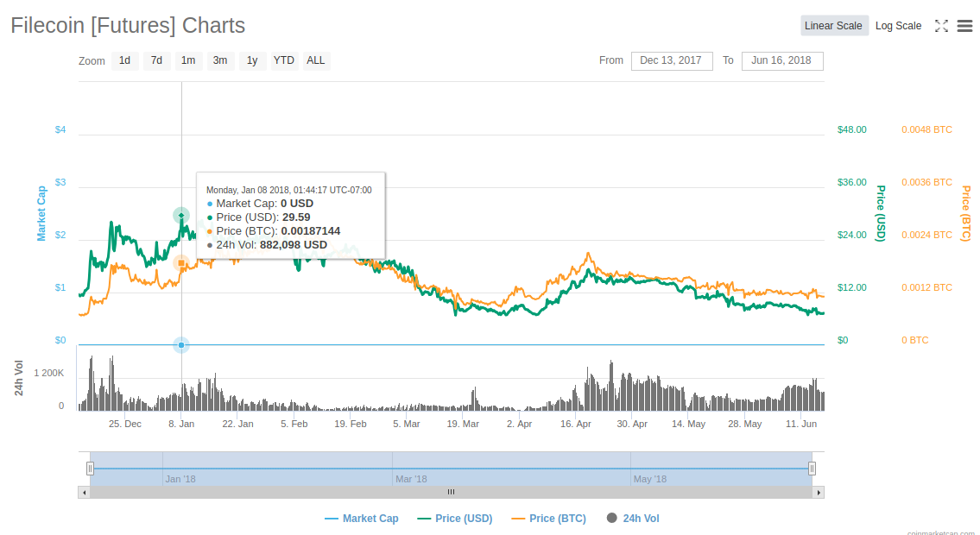The height and width of the screenshot is (535, 980).
Task: Grab right navigator range handle
Action: [812, 469]
